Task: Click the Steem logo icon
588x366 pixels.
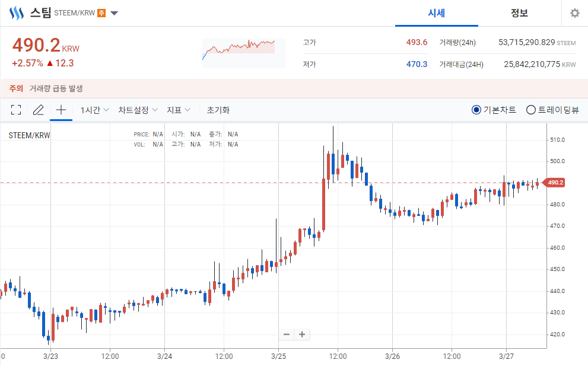Action: [17, 13]
